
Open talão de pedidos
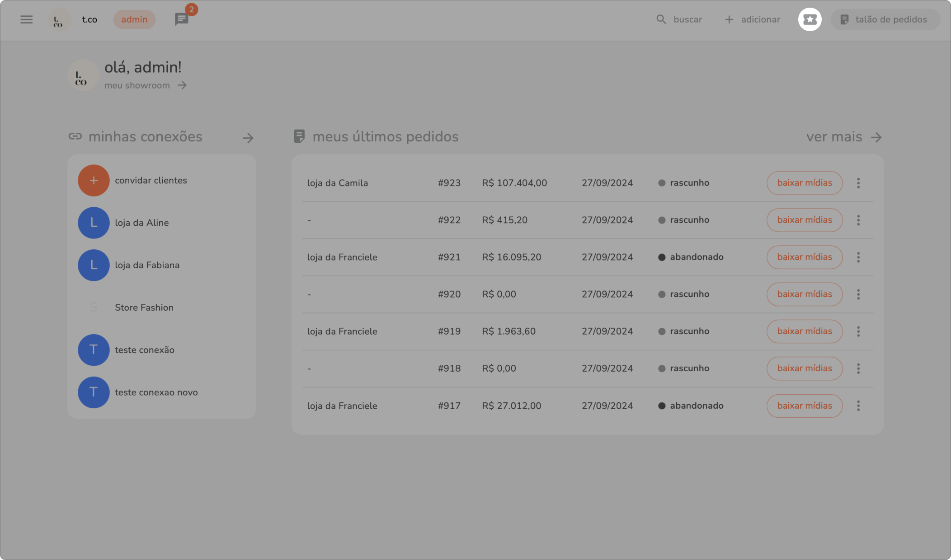(x=885, y=19)
